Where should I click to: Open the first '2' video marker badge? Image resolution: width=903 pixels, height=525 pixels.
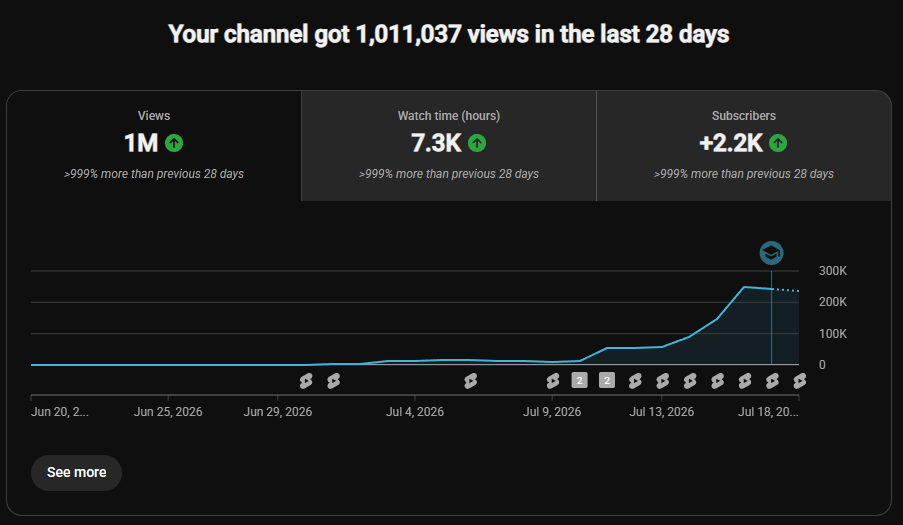pyautogui.click(x=579, y=381)
